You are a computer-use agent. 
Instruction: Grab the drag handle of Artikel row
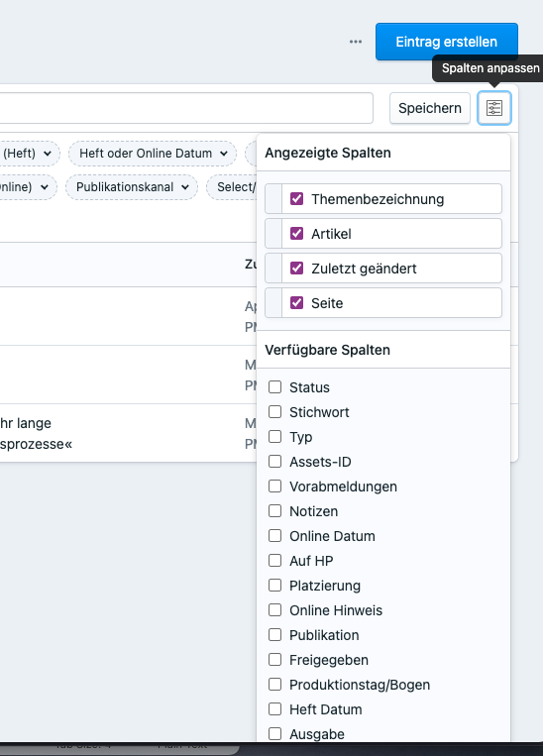pyautogui.click(x=273, y=234)
